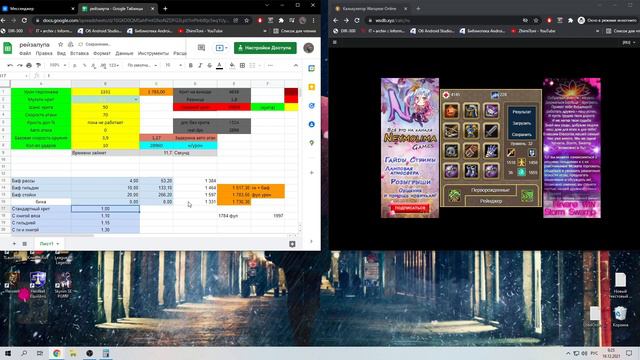The height and width of the screenshot is (360, 640).
Task: Open the Вставка menu
Action: click(x=79, y=53)
